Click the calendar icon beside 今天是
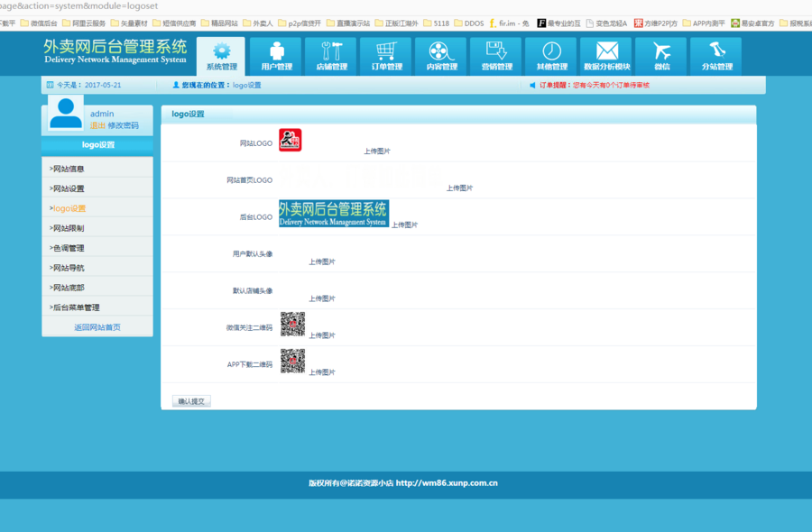812x532 pixels. [x=51, y=85]
